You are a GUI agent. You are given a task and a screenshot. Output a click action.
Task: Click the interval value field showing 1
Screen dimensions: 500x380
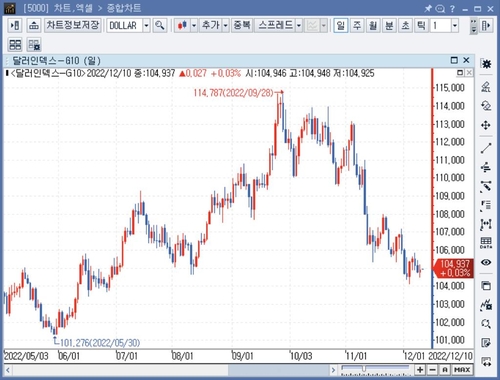(440, 26)
